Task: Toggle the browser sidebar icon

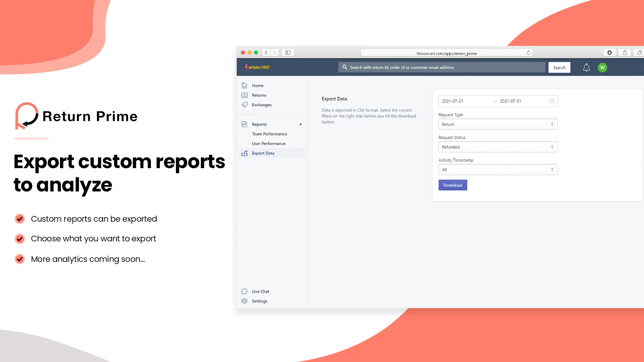Action: pyautogui.click(x=288, y=53)
